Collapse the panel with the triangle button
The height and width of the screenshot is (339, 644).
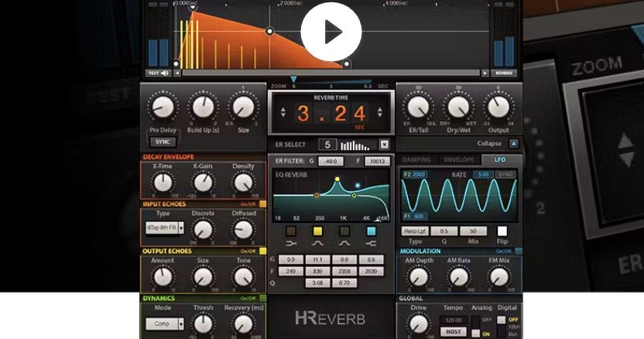point(514,144)
